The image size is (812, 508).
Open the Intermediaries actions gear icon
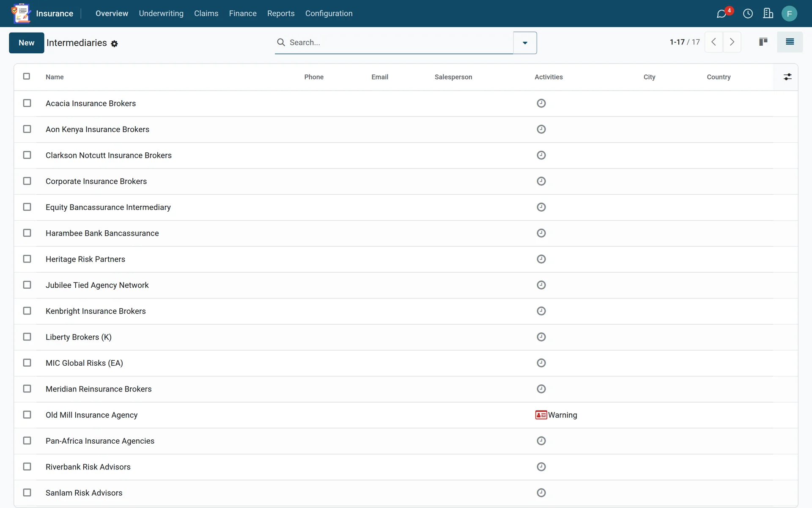114,44
